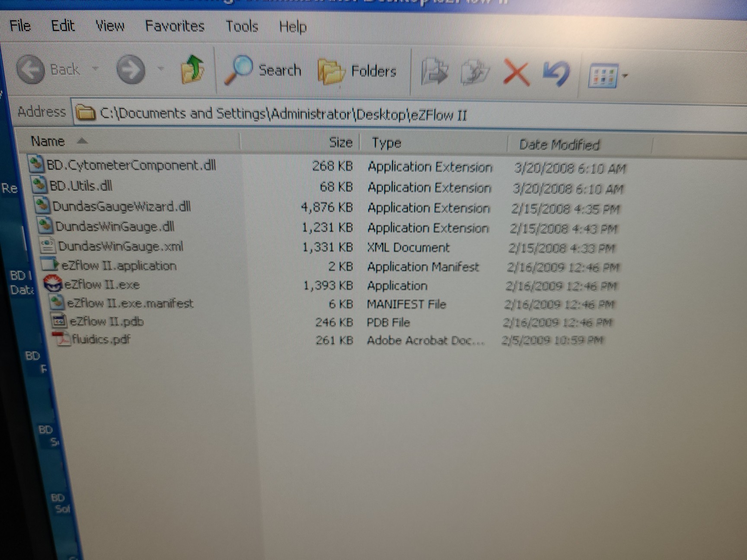747x560 pixels.
Task: Select BD.CytometerComponent.dll file icon
Action: pyautogui.click(x=36, y=164)
